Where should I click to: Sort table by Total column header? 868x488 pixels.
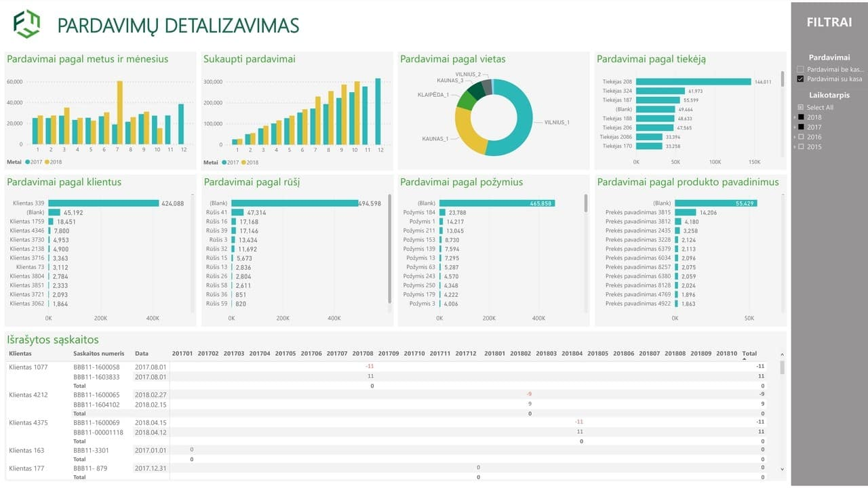click(x=749, y=354)
